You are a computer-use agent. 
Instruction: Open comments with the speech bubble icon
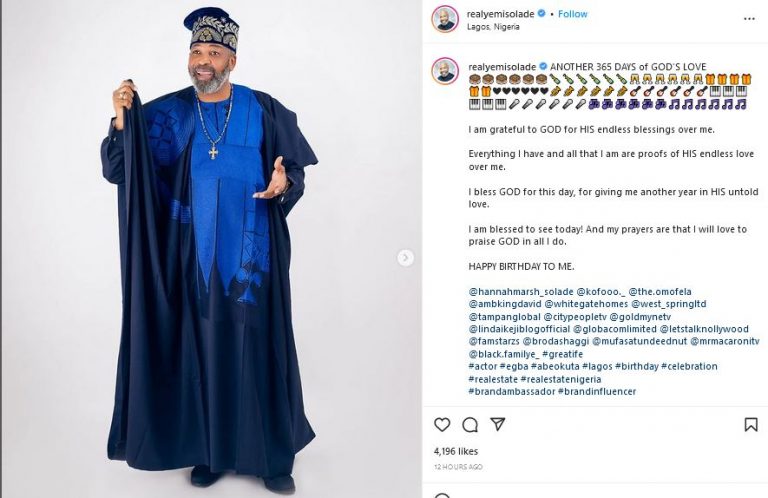[x=470, y=425]
